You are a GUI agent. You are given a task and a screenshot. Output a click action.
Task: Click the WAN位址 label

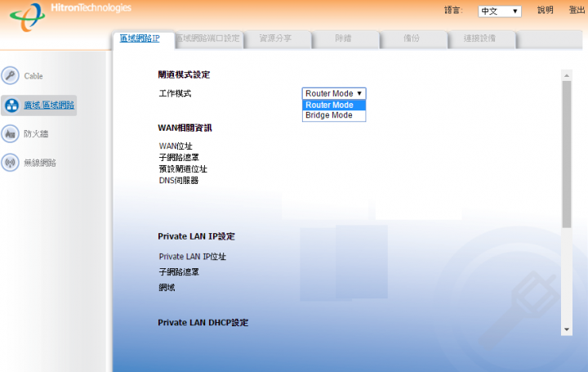click(176, 146)
